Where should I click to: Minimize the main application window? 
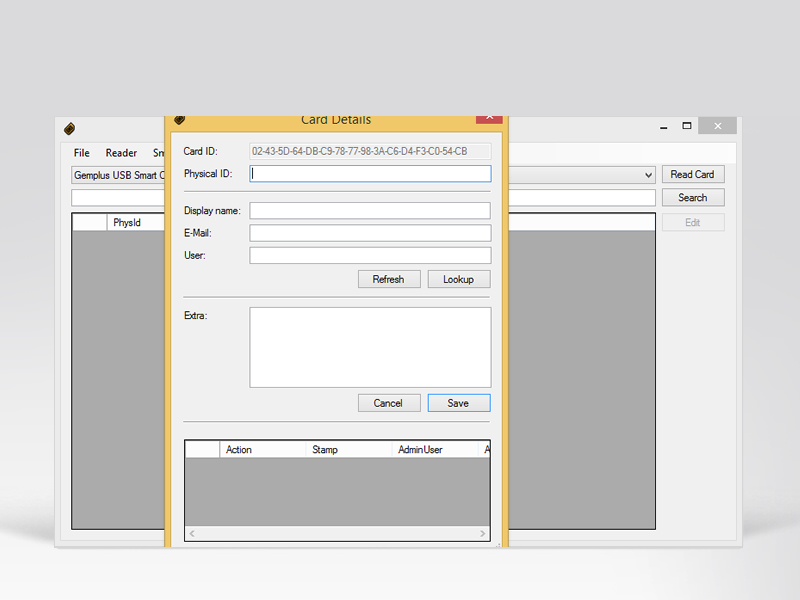(x=663, y=127)
